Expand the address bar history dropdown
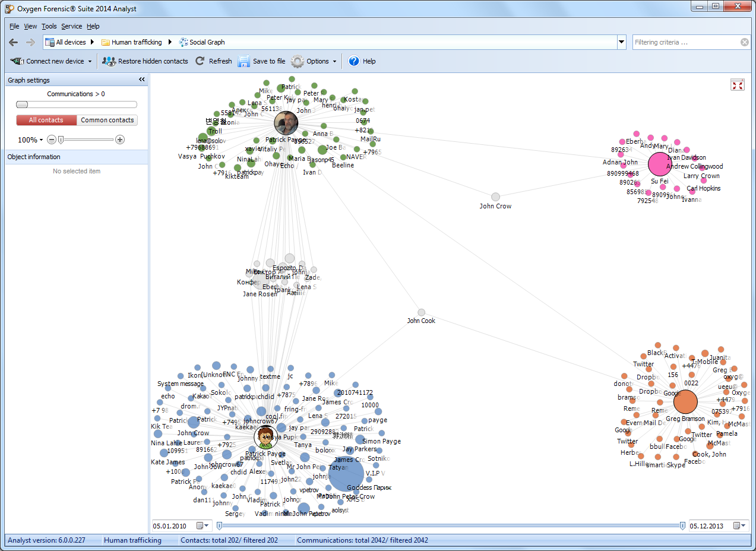This screenshot has width=756, height=551. tap(622, 42)
